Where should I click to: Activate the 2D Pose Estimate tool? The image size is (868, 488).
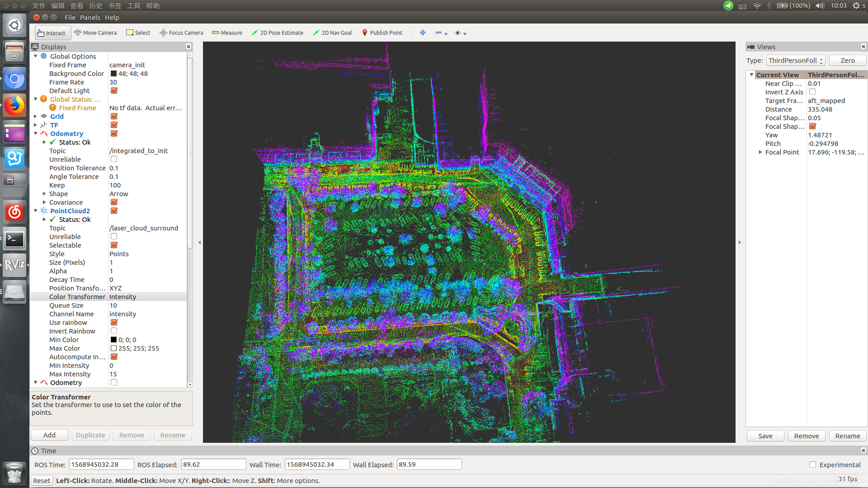(277, 33)
